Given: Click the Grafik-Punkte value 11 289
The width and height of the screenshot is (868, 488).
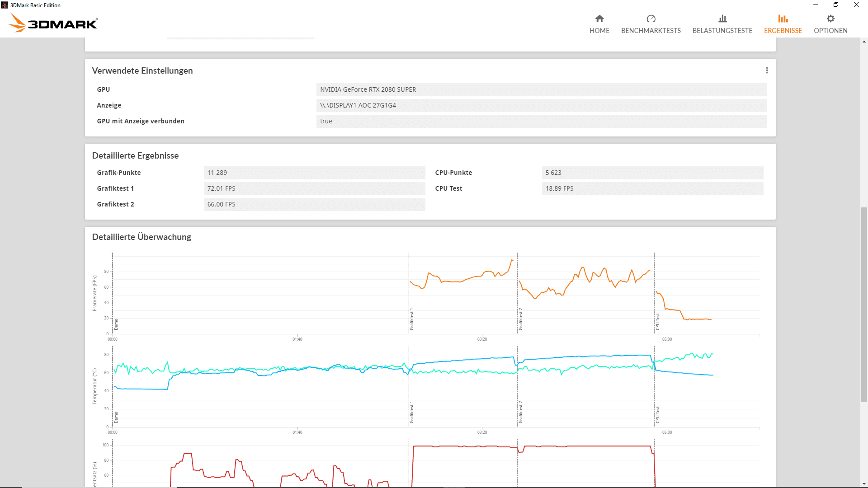Looking at the screenshot, I should 314,173.
